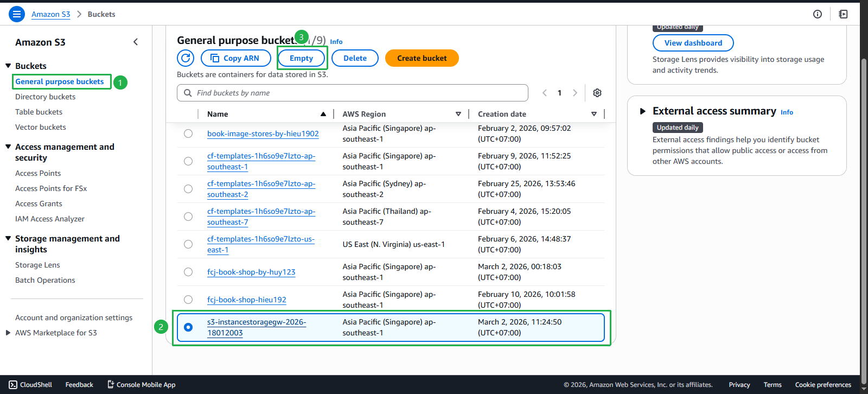
Task: Click the info circle icon in header
Action: [818, 14]
